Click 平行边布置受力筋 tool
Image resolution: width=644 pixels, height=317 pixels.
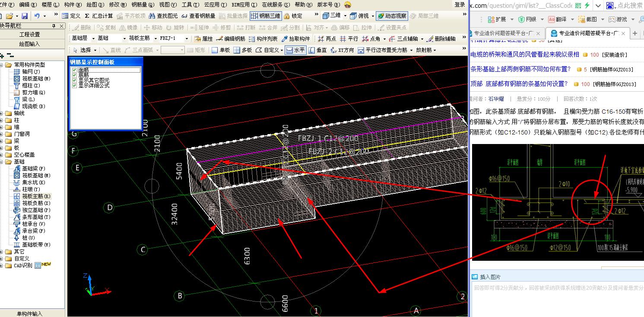[382, 50]
